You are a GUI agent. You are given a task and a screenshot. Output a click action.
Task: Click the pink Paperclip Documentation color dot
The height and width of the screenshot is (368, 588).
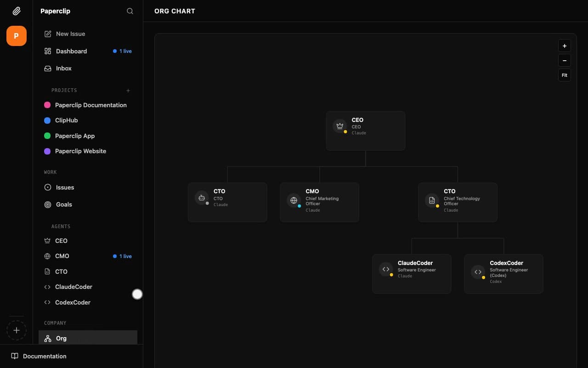pyautogui.click(x=47, y=105)
